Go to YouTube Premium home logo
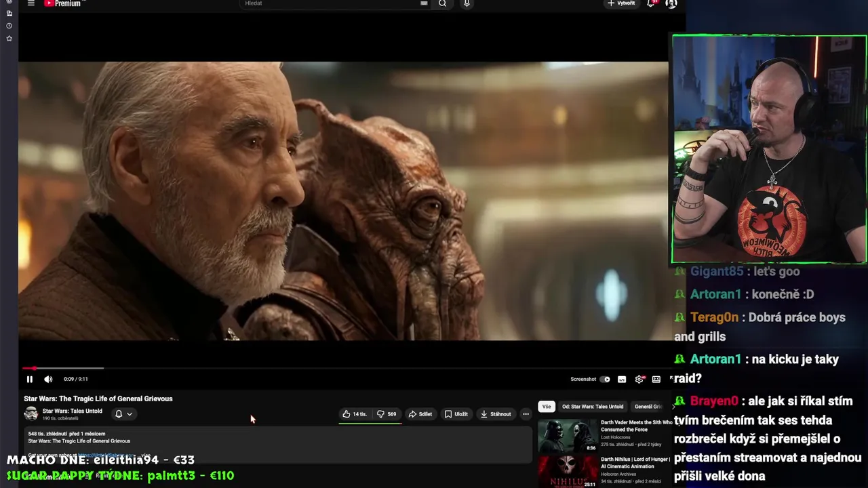 click(62, 3)
